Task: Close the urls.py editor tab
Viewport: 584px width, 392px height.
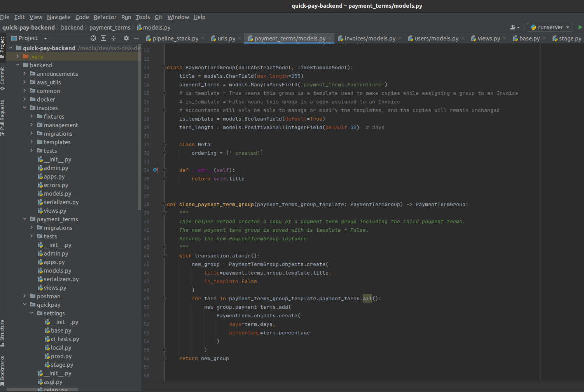Action: coord(240,38)
